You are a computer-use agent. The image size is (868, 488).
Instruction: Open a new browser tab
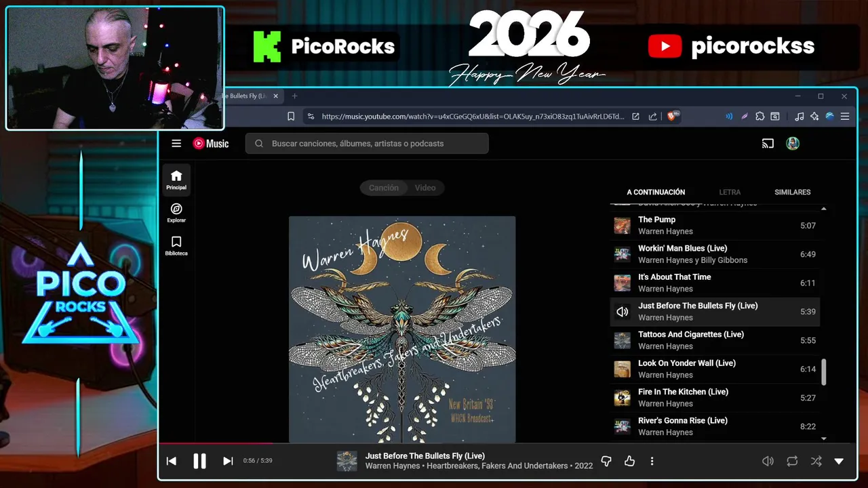(294, 96)
